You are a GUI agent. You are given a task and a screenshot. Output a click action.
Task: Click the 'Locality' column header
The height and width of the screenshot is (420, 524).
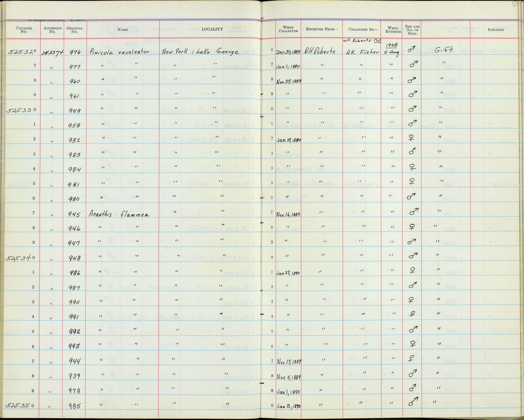click(x=212, y=29)
